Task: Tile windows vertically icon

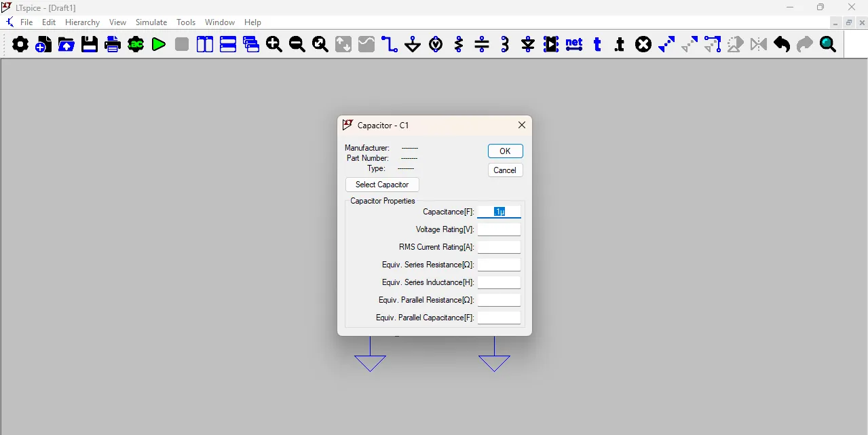Action: tap(205, 45)
